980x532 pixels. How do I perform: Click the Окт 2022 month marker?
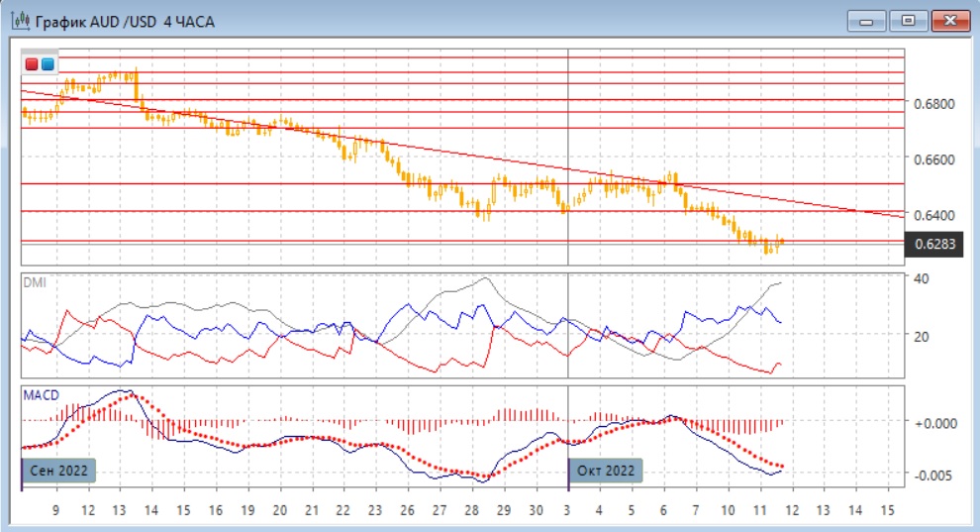pyautogui.click(x=606, y=470)
